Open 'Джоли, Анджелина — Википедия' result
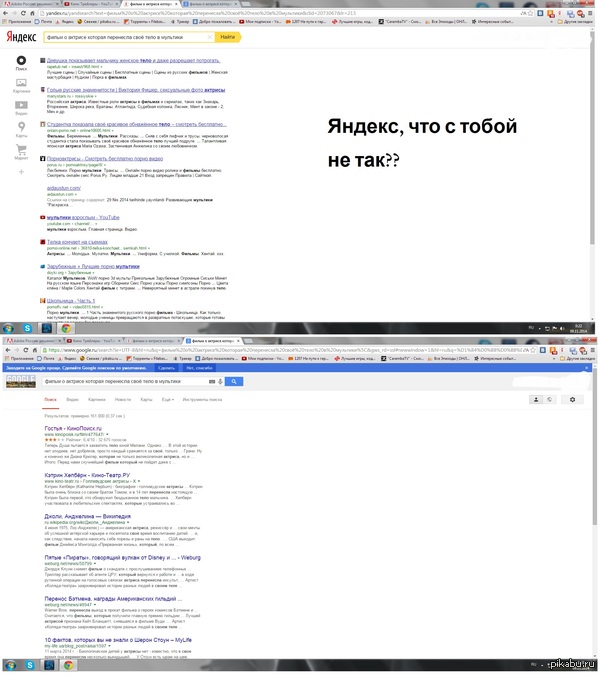 pyautogui.click(x=88, y=517)
